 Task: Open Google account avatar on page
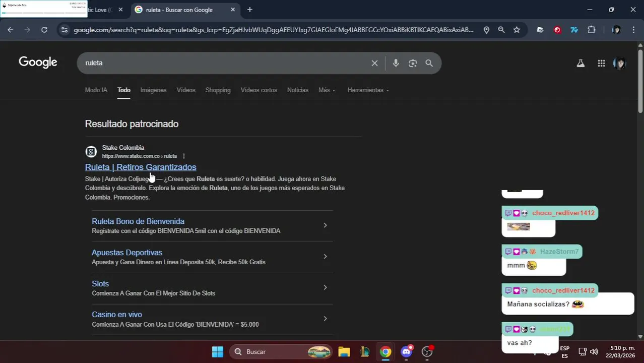[x=619, y=63]
